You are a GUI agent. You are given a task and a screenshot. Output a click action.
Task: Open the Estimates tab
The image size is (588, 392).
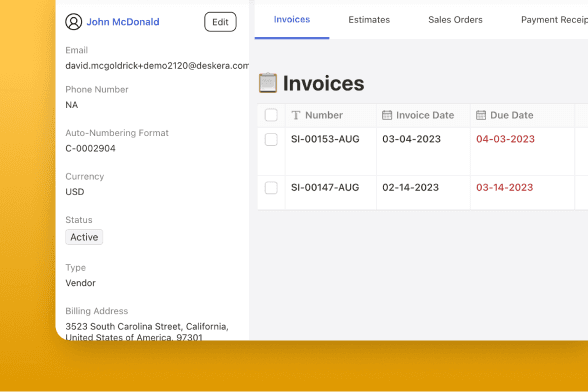point(369,20)
